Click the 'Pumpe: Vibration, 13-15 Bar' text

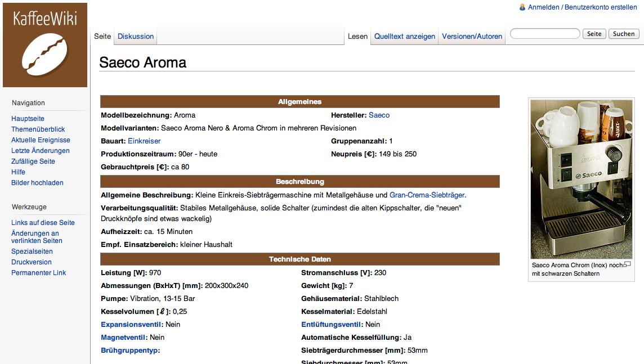coord(148,299)
